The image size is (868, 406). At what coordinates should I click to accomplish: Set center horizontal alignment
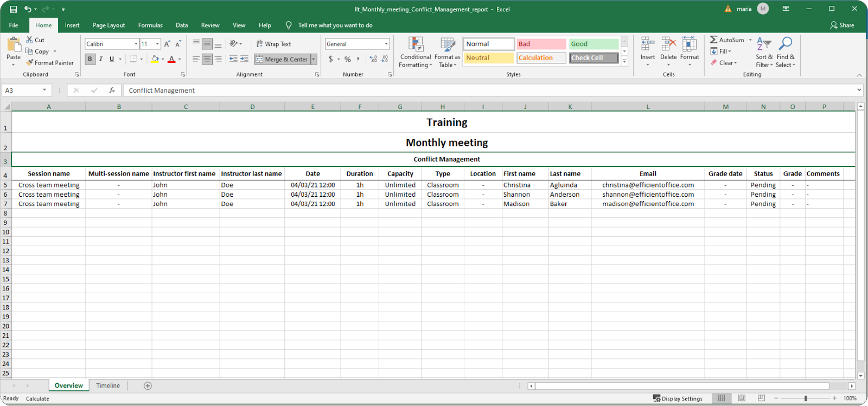click(x=207, y=59)
